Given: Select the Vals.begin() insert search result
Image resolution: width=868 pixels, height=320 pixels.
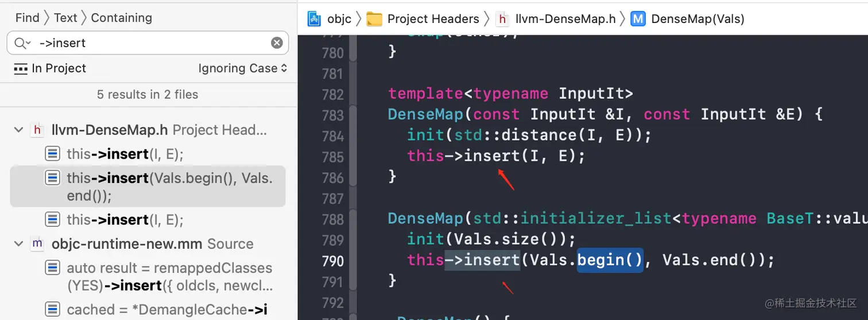Looking at the screenshot, I should (x=148, y=187).
